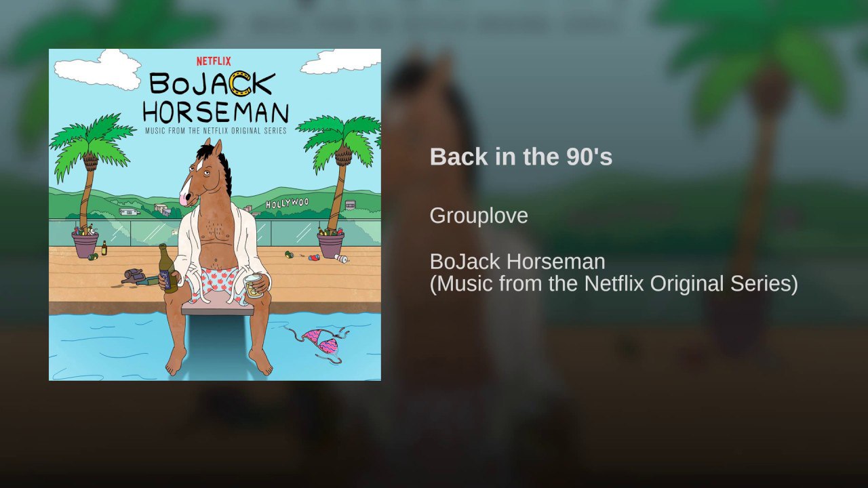Viewport: 868px width, 488px height.
Task: Click the diving board BoJack sits on
Action: click(x=218, y=308)
